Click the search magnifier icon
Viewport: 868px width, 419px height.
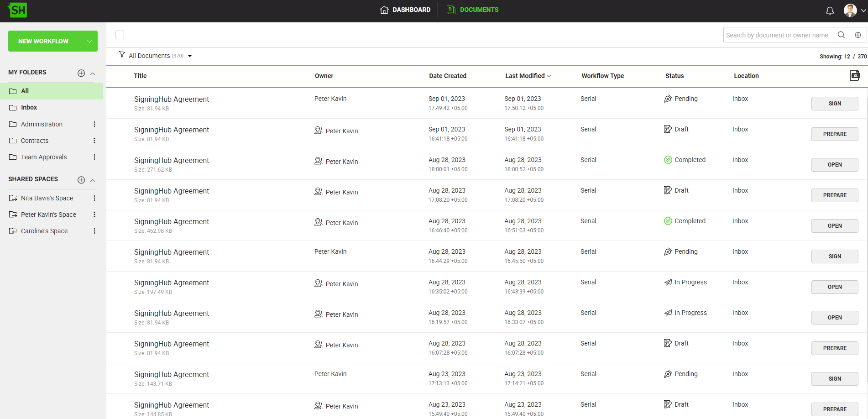click(841, 35)
